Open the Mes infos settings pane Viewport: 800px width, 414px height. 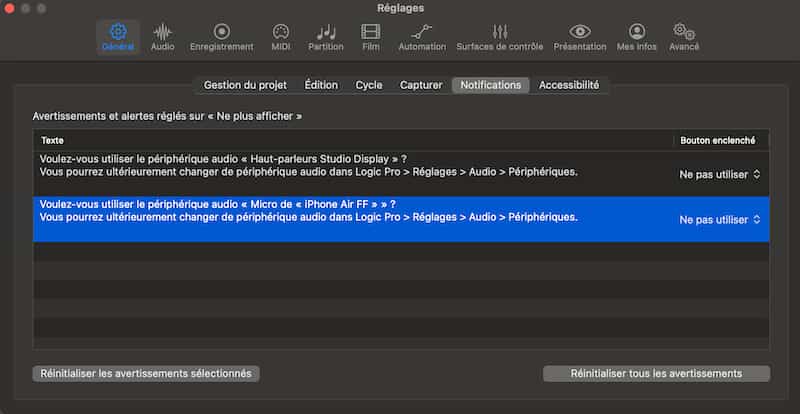pos(636,37)
